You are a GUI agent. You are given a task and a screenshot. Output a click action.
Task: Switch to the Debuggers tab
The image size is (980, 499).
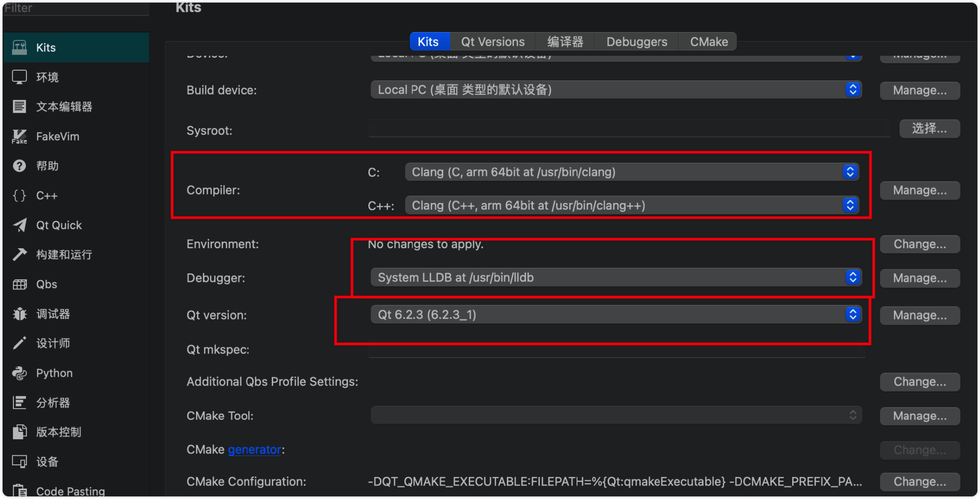[x=636, y=42]
